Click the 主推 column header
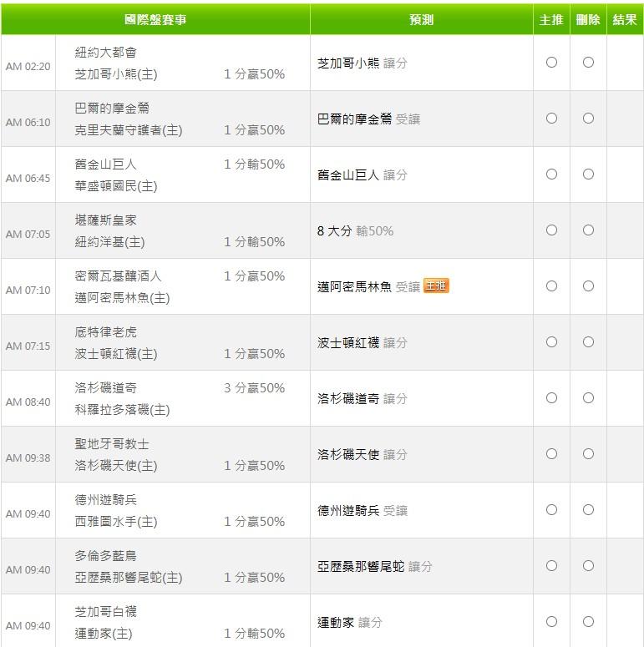Viewport: 644px width, 647px height. point(551,19)
